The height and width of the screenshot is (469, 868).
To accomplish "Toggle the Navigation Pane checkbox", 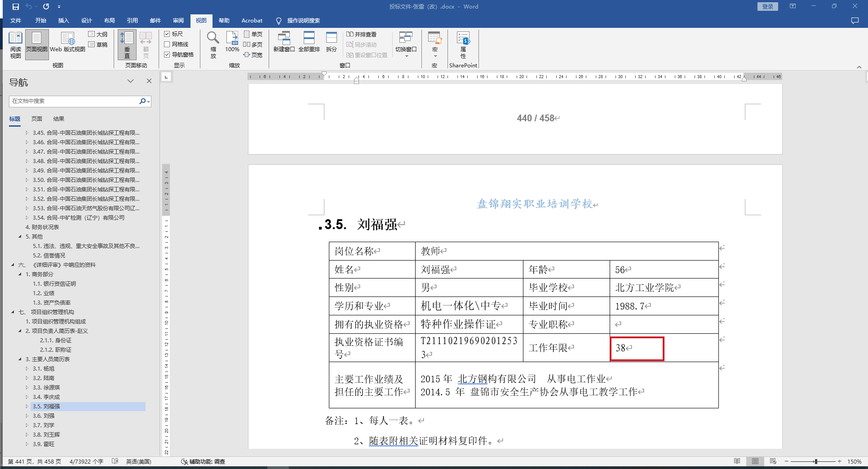I will pyautogui.click(x=167, y=55).
